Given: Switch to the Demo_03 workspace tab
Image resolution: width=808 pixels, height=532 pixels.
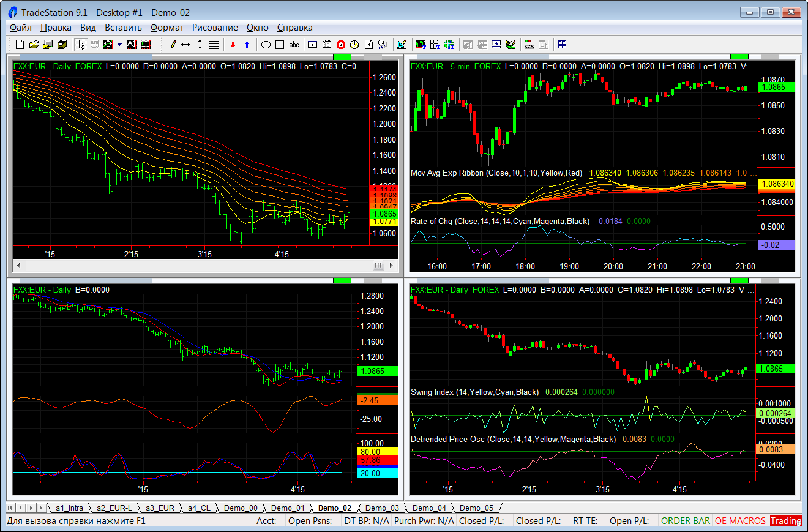Looking at the screenshot, I should pyautogui.click(x=382, y=508).
